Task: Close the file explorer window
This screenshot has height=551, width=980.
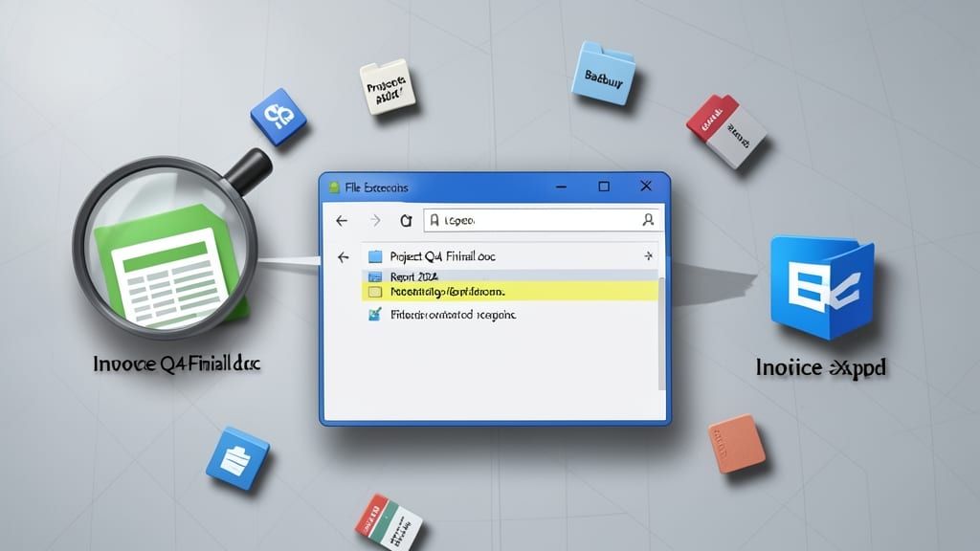Action: coord(646,186)
